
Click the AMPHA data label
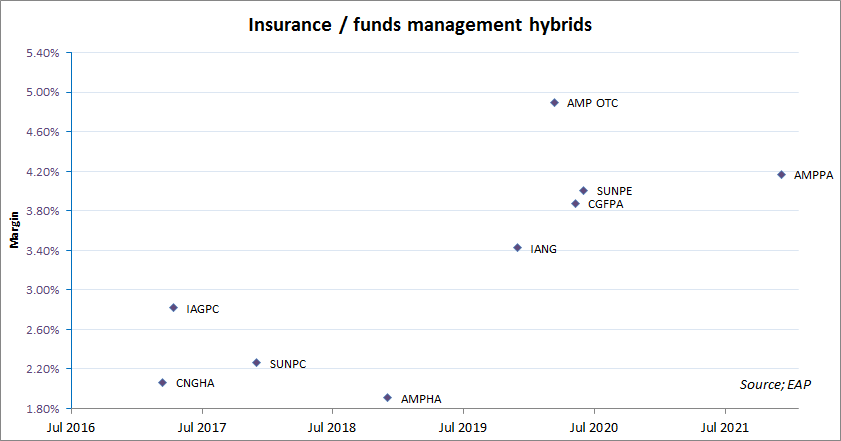click(422, 399)
